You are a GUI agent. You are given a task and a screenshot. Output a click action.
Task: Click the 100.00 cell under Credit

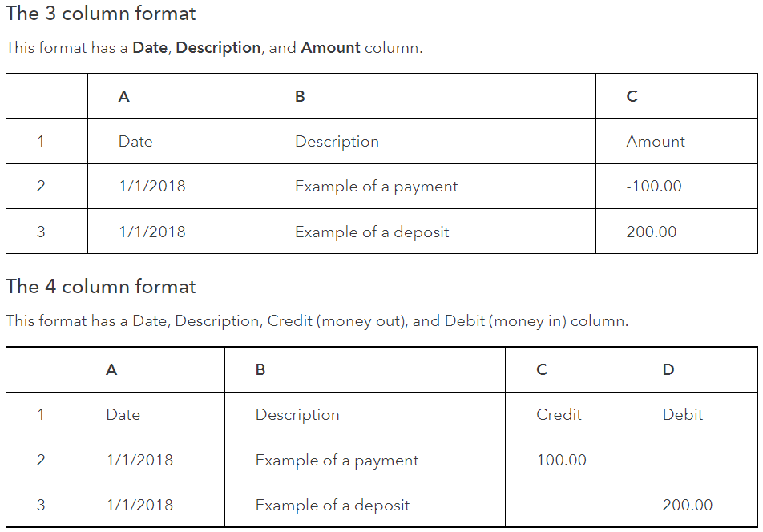click(568, 460)
